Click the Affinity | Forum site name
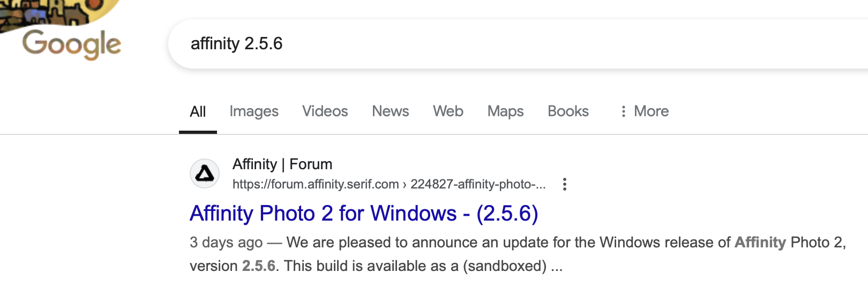868x287 pixels. 282,164
